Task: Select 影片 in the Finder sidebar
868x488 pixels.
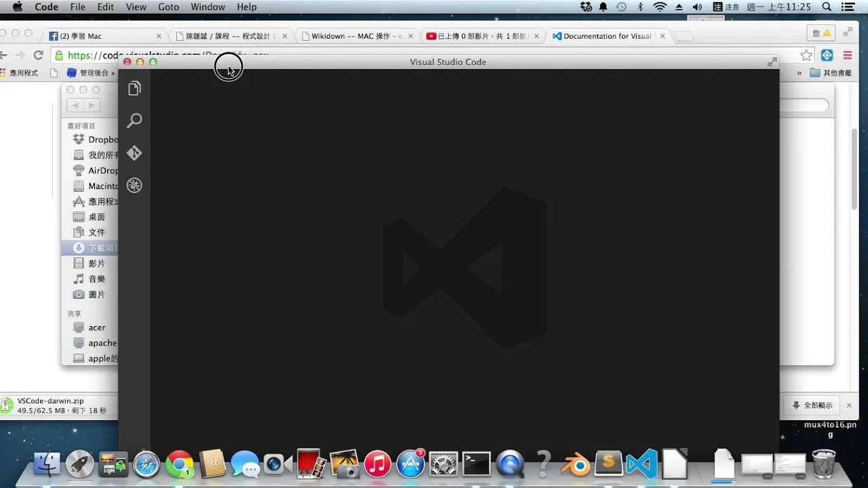Action: (x=90, y=263)
